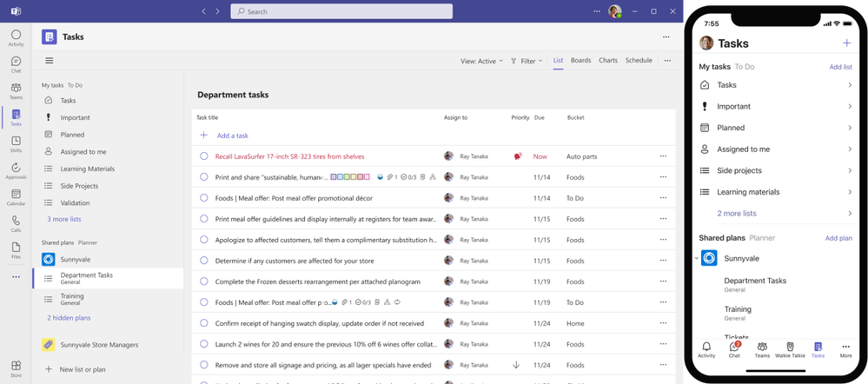Screen dimensions: 868x384
Task: Tap More in phone bottom bar
Action: (846, 350)
